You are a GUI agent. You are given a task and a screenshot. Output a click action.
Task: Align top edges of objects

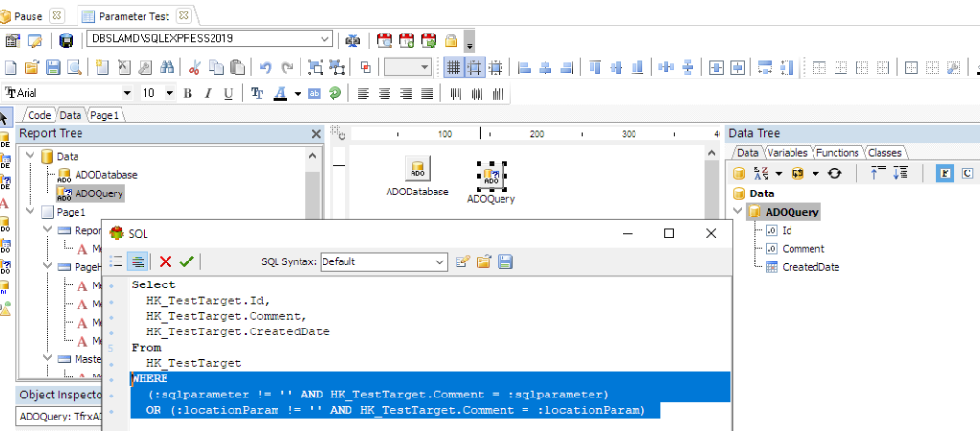click(x=594, y=67)
